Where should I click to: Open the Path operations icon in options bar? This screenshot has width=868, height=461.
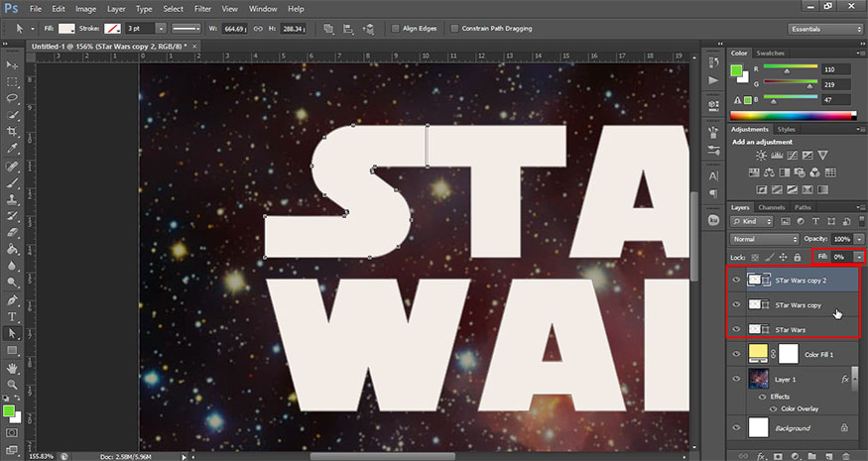[328, 29]
